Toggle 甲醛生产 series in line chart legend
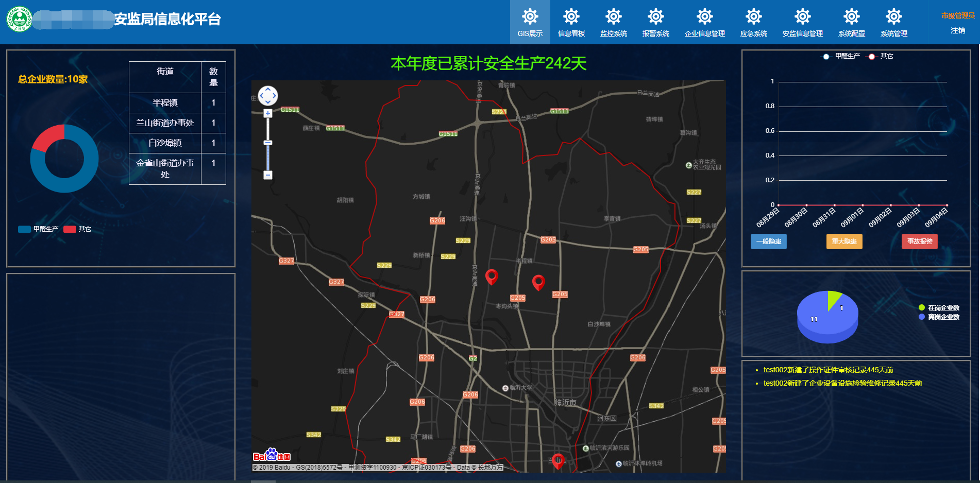The height and width of the screenshot is (483, 980). [x=841, y=56]
